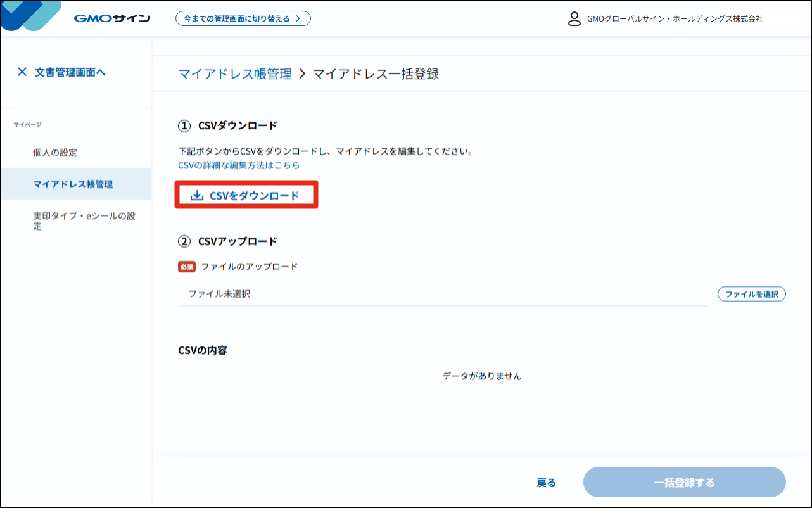Open 実印タイプ・eシールの設定 menu item
This screenshot has height=508, width=812.
pos(84,220)
